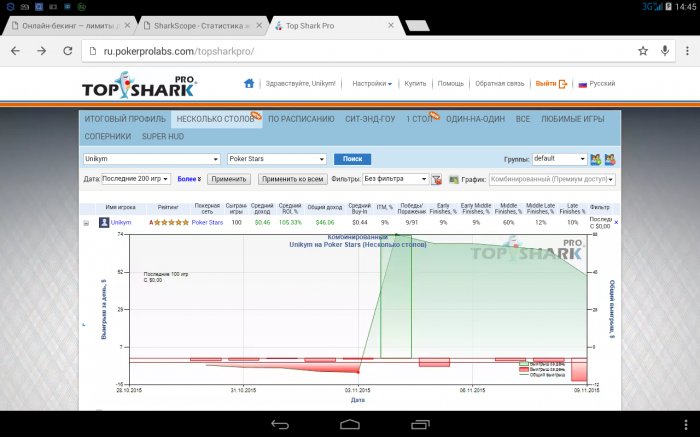Viewport: 700px width, 437px height.
Task: Click the logout door icon
Action: (563, 84)
